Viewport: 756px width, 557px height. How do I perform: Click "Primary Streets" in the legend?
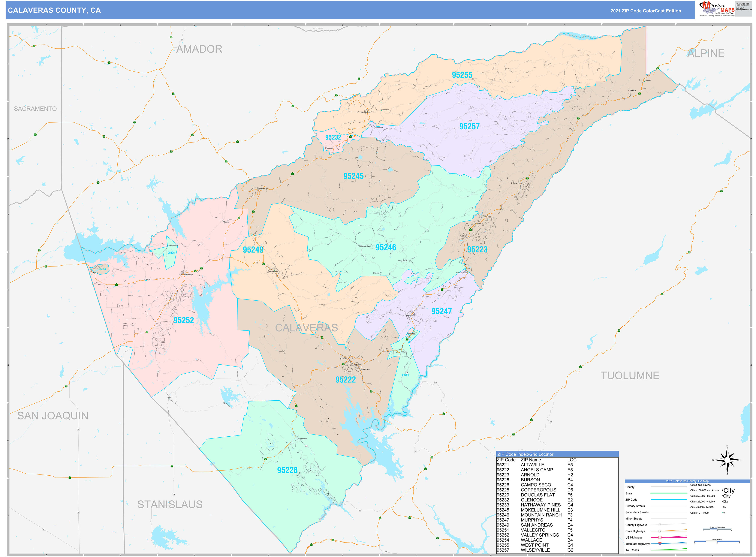click(x=635, y=506)
